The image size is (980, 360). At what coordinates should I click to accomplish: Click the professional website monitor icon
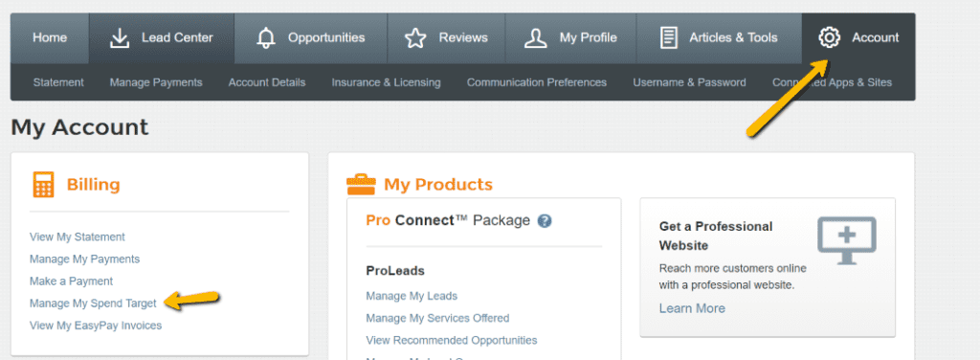coord(847,240)
